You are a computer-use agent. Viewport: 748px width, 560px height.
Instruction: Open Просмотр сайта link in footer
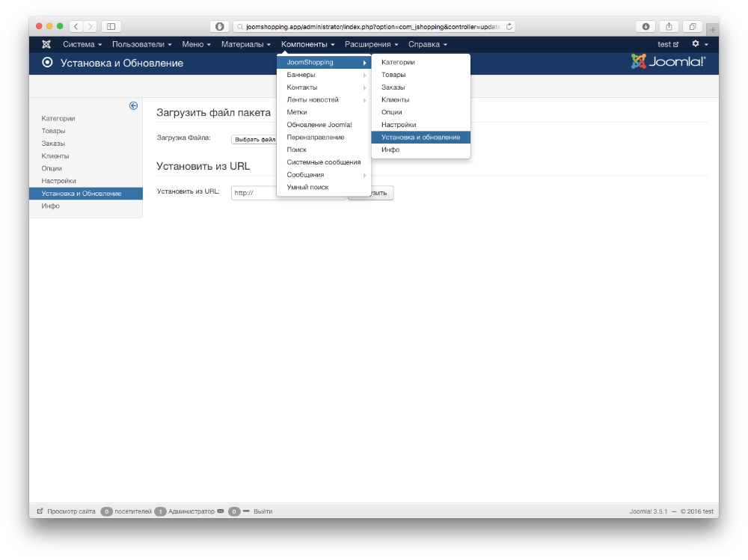[x=70, y=511]
